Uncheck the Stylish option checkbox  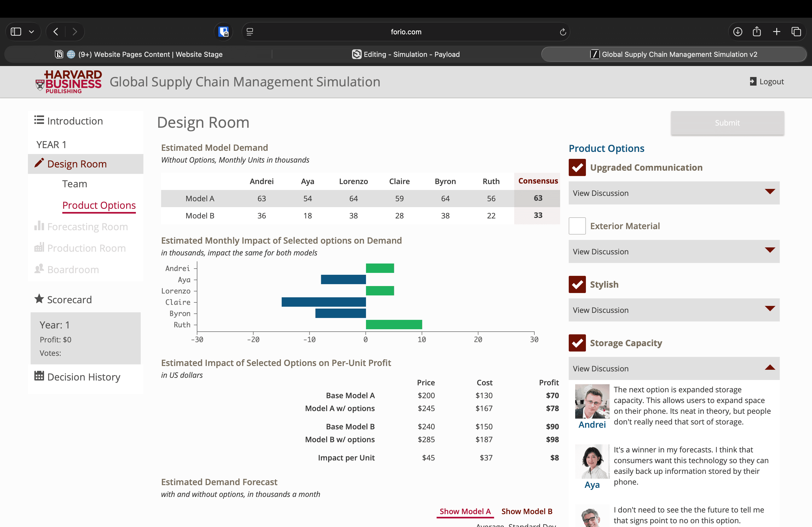pos(577,284)
